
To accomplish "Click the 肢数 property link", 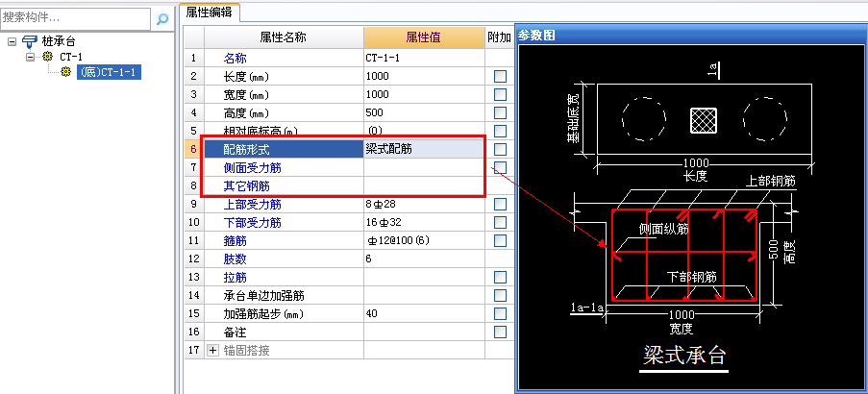I will point(236,259).
